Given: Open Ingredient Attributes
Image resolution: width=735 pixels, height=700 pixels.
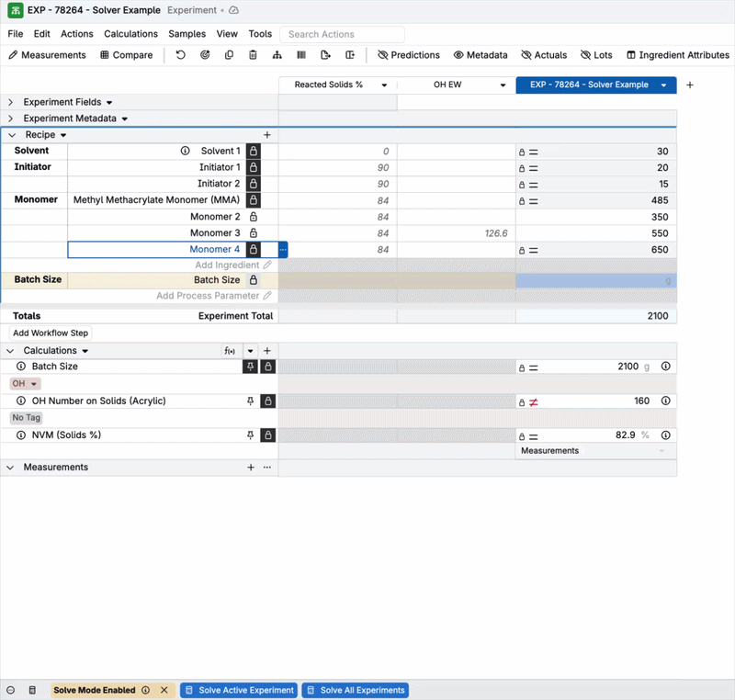Looking at the screenshot, I should (x=678, y=55).
